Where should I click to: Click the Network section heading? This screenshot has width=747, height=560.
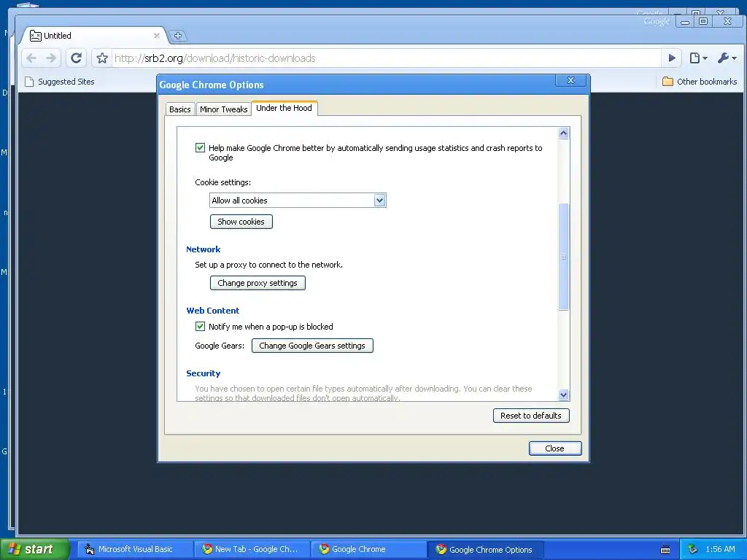(204, 249)
